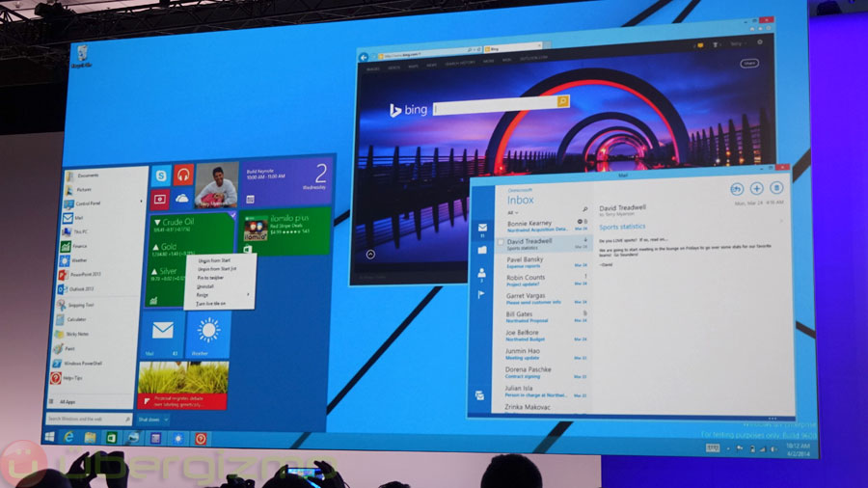Open the Store icon on taskbar
Viewport: 868px width, 488px height.
click(x=111, y=438)
